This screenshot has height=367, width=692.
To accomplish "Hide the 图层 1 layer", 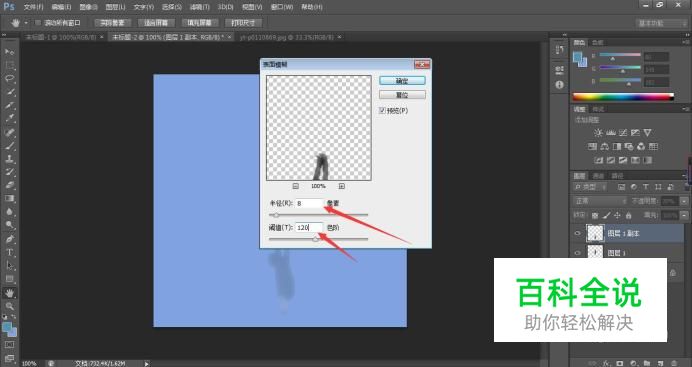I will 577,253.
